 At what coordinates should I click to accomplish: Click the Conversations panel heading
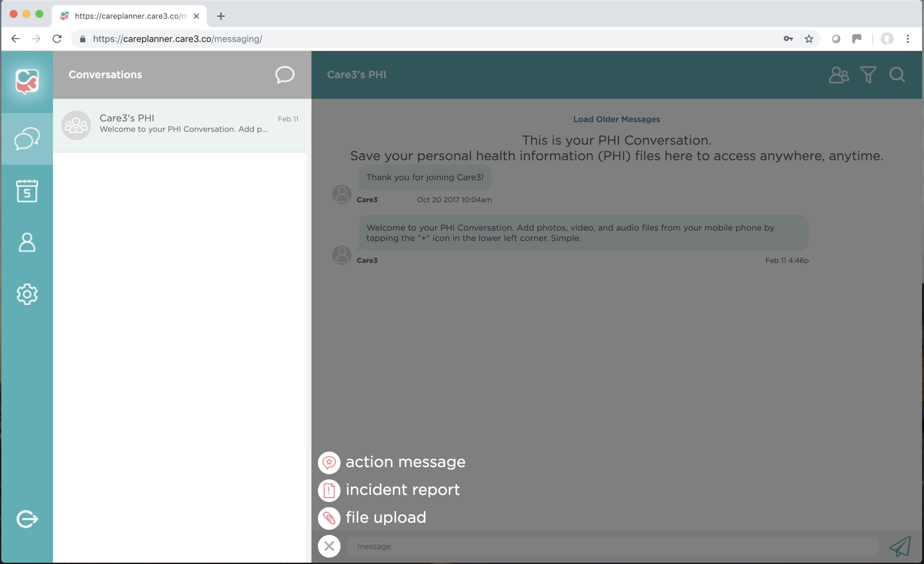pyautogui.click(x=105, y=75)
